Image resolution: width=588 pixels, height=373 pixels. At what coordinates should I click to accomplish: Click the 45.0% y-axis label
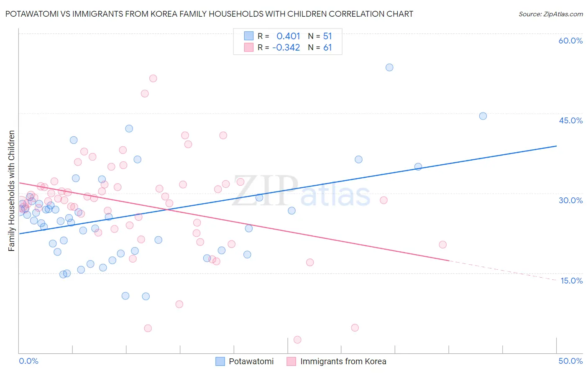click(570, 120)
